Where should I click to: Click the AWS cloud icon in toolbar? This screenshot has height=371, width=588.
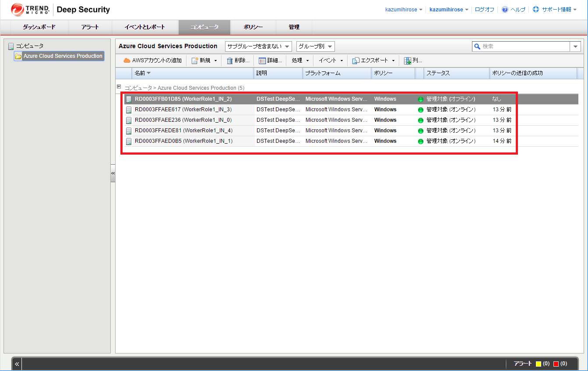[127, 60]
